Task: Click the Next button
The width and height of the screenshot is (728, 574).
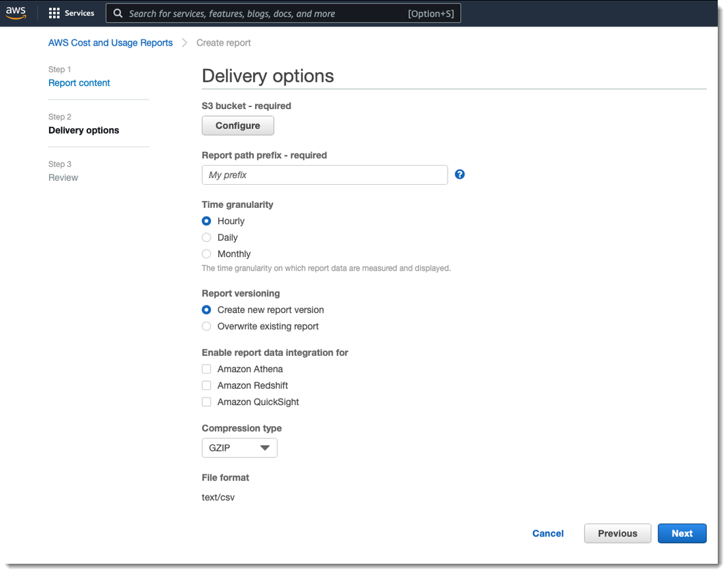Action: (682, 533)
